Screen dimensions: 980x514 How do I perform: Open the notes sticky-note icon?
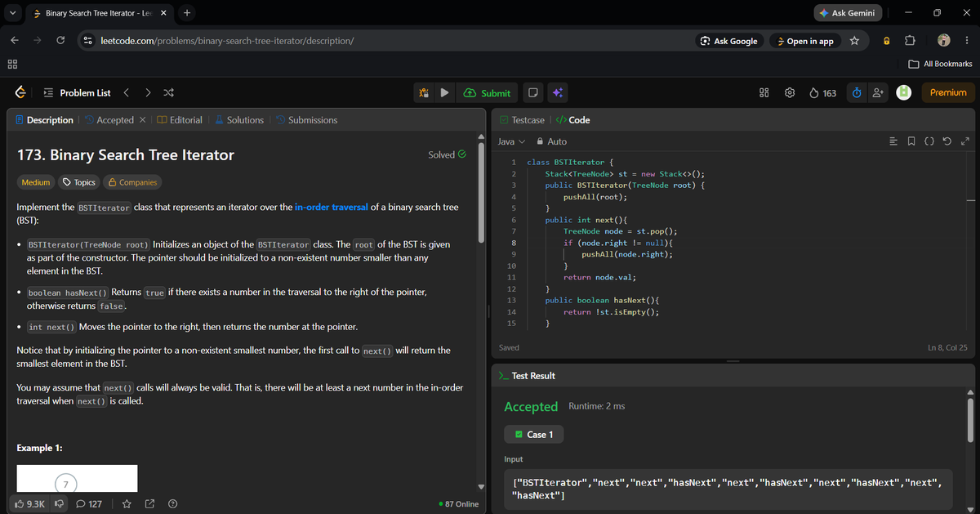(532, 93)
